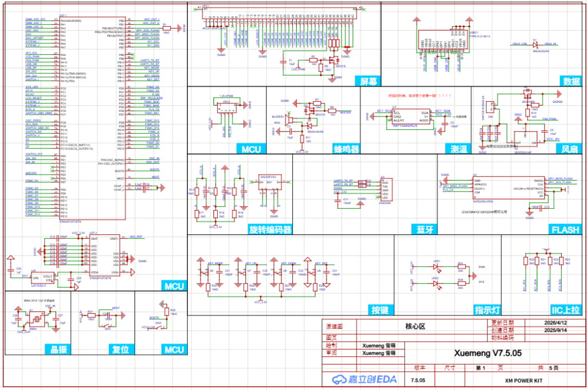This screenshot has height=390, width=588.
Task: Click the 嘉立创EDA logo in title block
Action: (x=365, y=379)
